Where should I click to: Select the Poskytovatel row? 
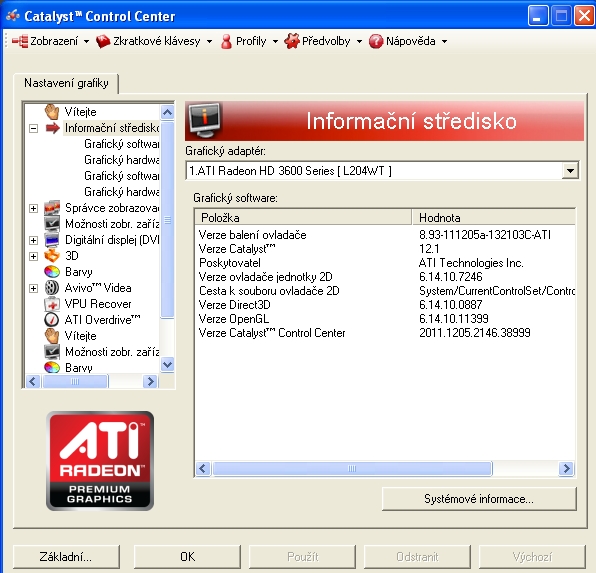385,263
